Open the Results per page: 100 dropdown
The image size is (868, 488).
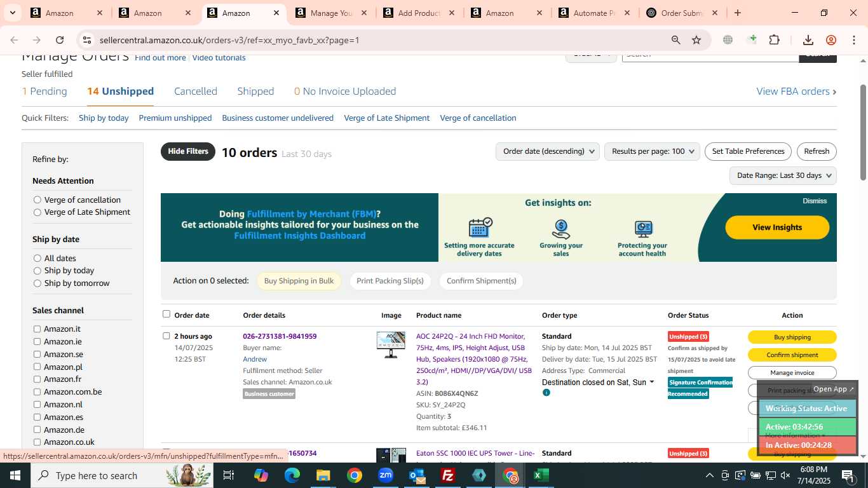click(x=652, y=151)
